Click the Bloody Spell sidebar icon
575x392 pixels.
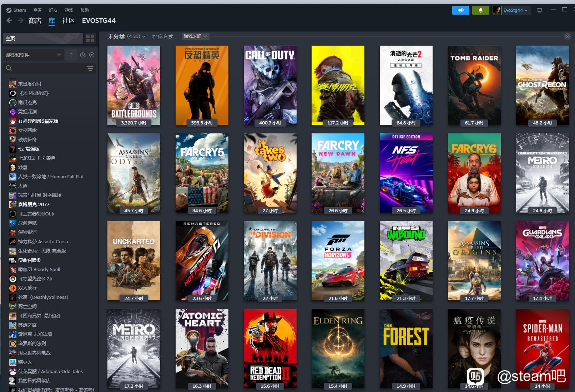(x=12, y=269)
